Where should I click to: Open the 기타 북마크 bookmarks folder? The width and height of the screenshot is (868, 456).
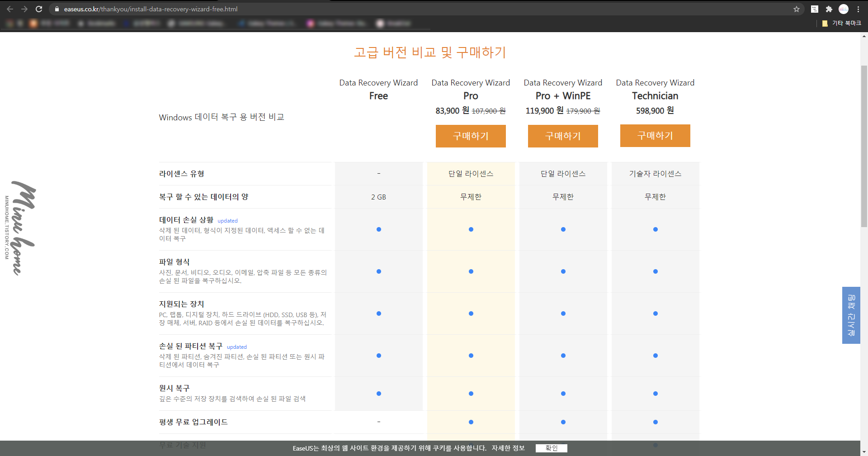(841, 23)
